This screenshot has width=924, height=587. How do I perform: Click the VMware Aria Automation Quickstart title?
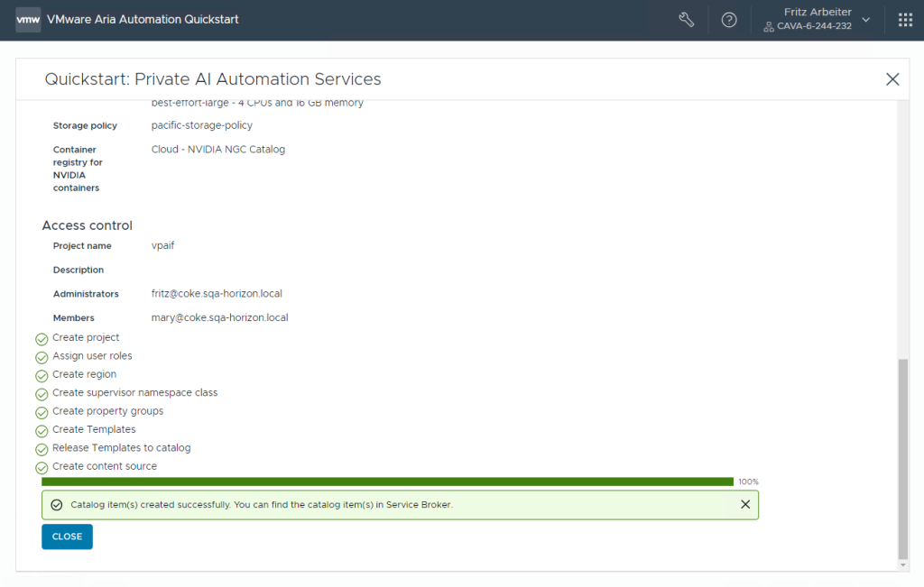[x=143, y=20]
